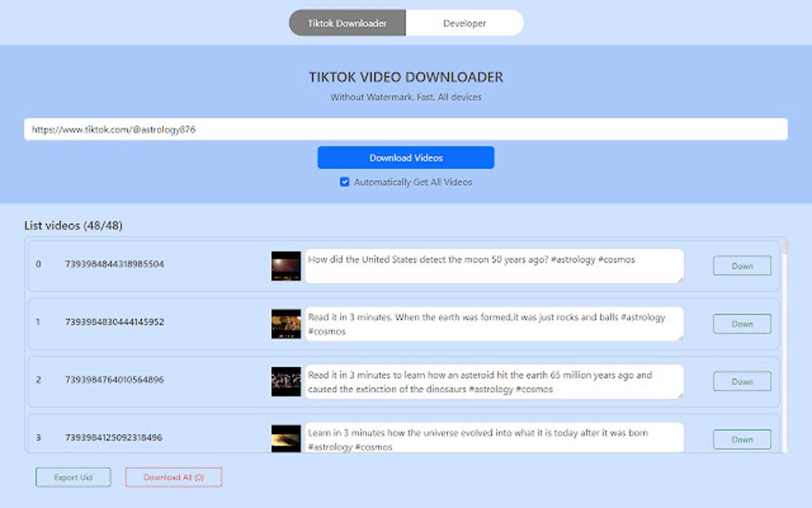
Task: Download the moon detection video
Action: click(x=741, y=266)
